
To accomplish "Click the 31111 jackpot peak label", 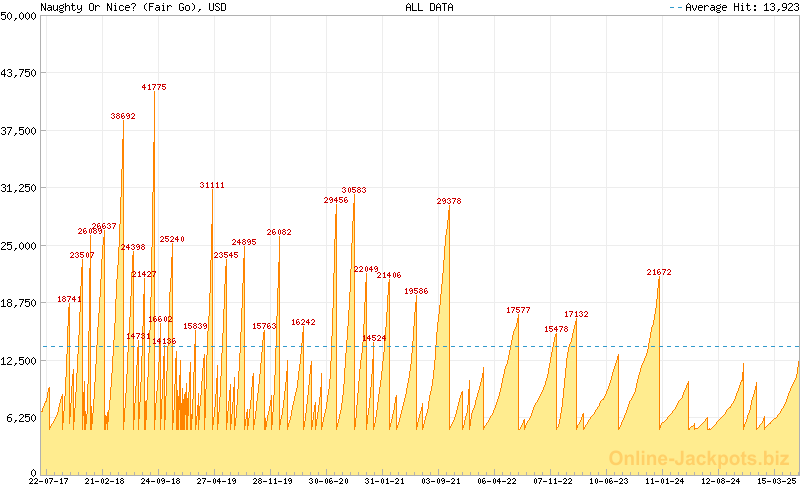I will (212, 185).
